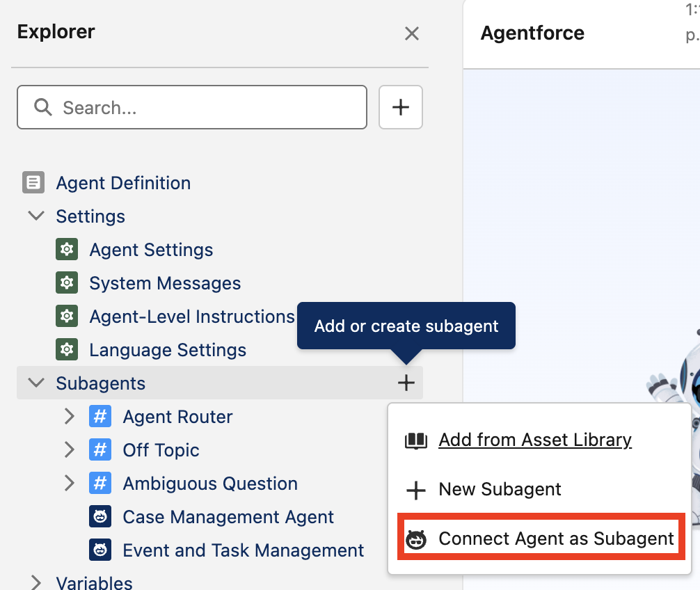Click into the Explorer search field

click(x=192, y=107)
